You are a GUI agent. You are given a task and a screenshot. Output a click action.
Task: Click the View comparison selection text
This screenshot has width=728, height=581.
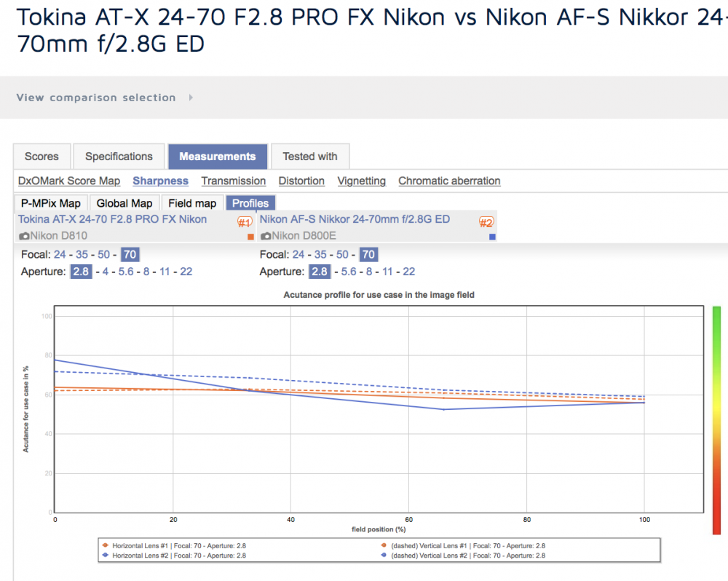(x=96, y=98)
